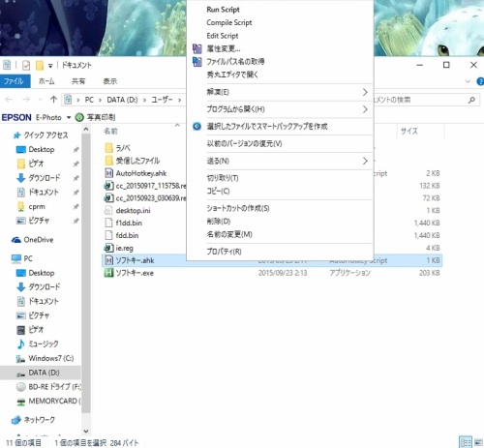Viewport: 484px width, 448px height.
Task: Open 属性変更... menu entry
Action: pos(224,48)
